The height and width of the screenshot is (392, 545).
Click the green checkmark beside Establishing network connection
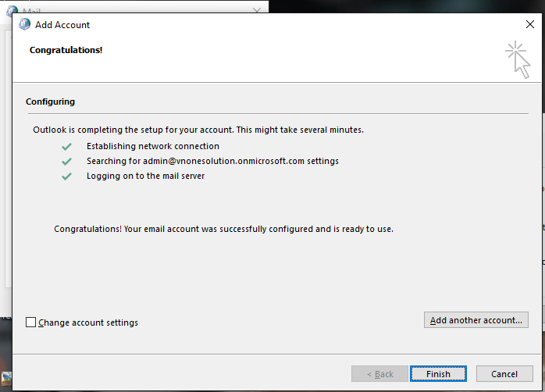pyautogui.click(x=66, y=146)
